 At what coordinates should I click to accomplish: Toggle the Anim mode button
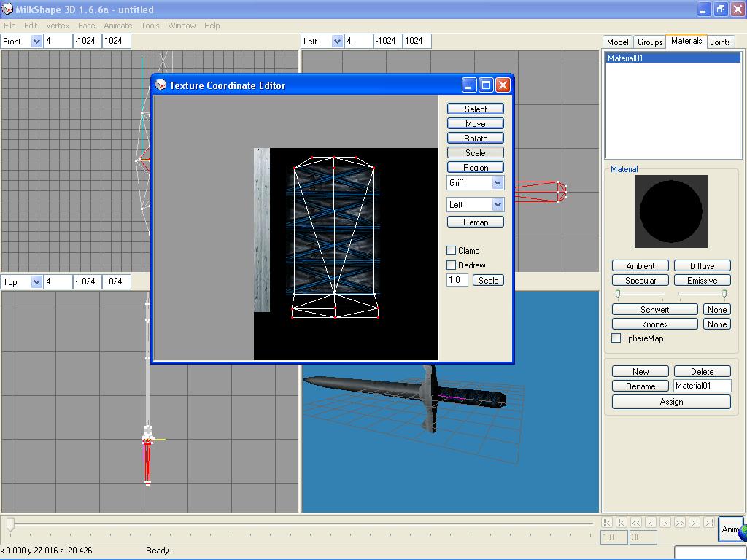[x=729, y=529]
